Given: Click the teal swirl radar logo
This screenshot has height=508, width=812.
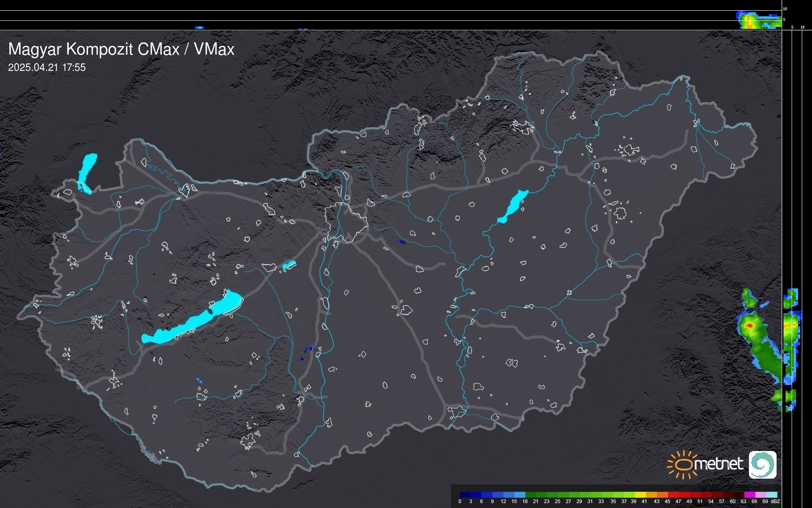Looking at the screenshot, I should [762, 464].
